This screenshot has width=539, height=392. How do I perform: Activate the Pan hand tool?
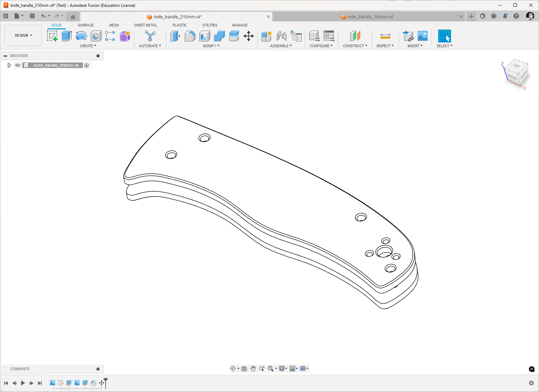253,369
